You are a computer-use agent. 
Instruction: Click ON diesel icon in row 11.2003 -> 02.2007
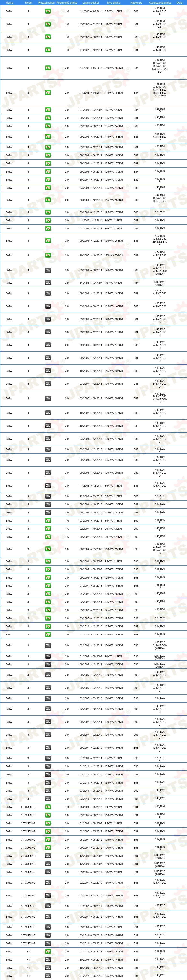point(48,283)
